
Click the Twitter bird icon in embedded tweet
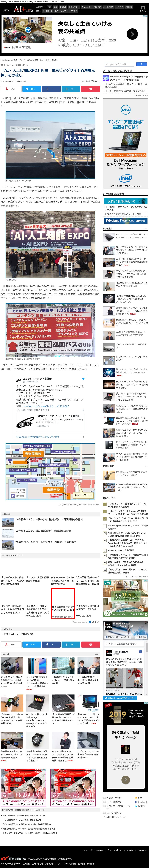pos(83,379)
